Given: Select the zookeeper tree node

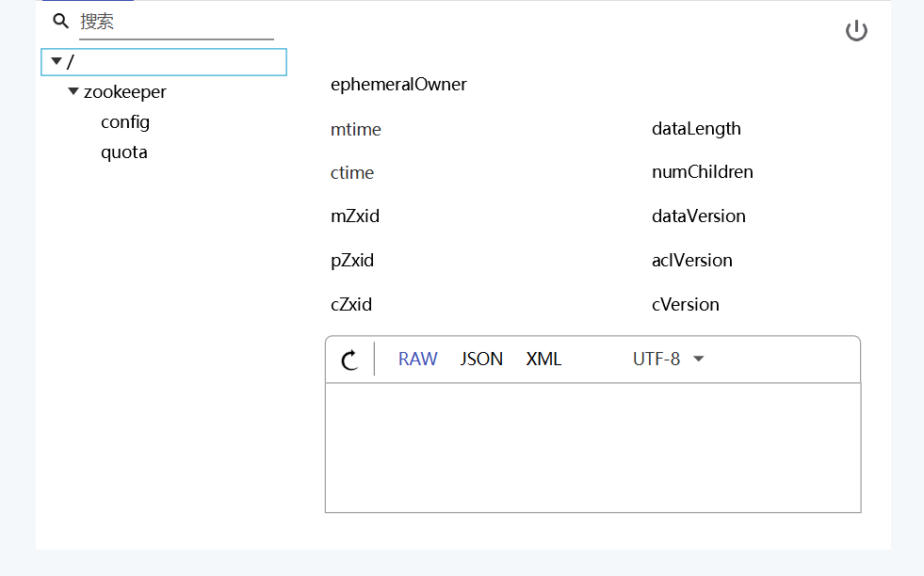Looking at the screenshot, I should pos(125,91).
